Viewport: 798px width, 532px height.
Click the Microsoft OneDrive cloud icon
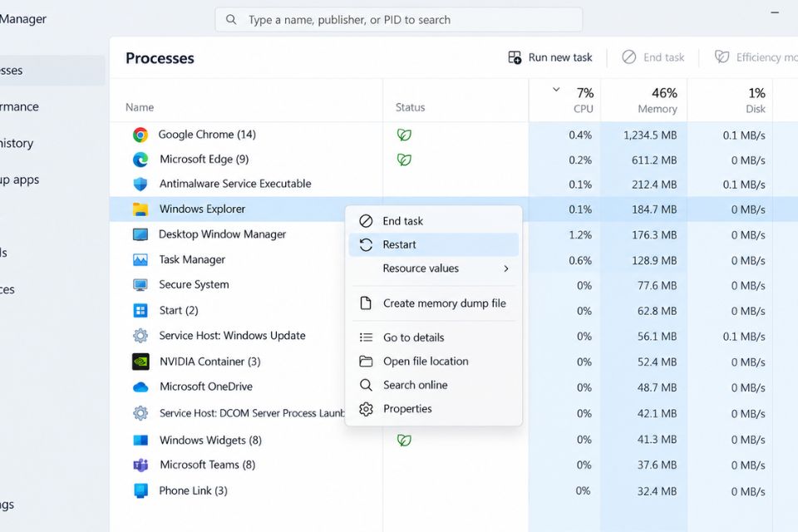pos(140,387)
